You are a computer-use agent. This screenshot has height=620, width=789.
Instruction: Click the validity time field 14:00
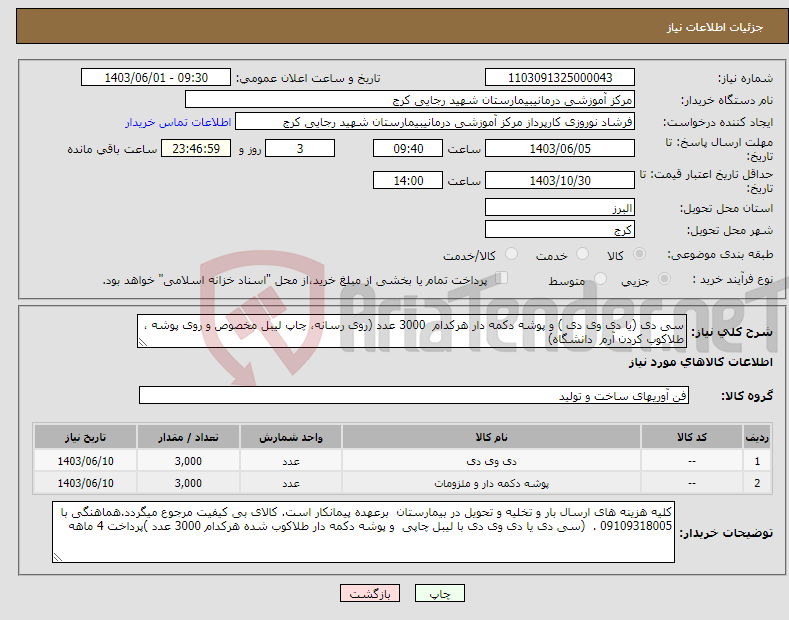[x=408, y=180]
